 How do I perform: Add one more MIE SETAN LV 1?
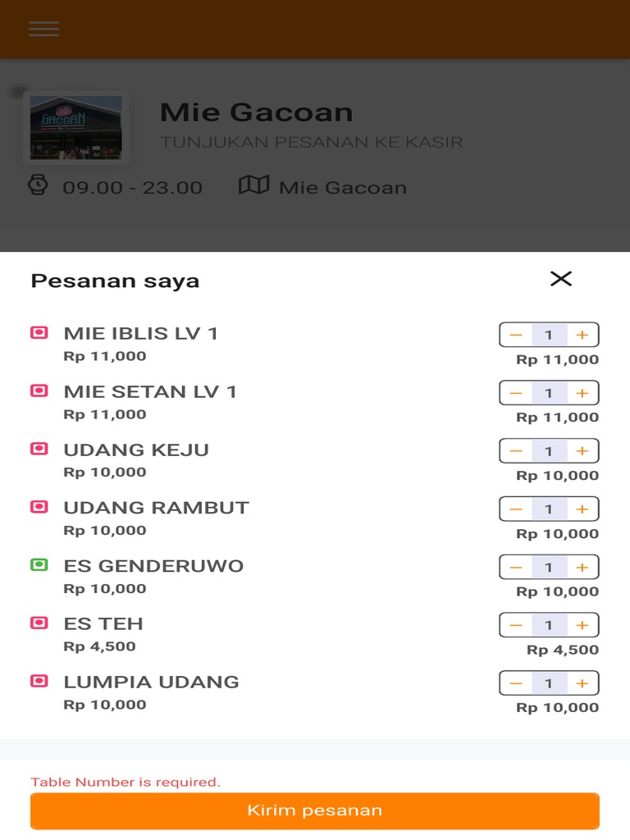click(582, 393)
